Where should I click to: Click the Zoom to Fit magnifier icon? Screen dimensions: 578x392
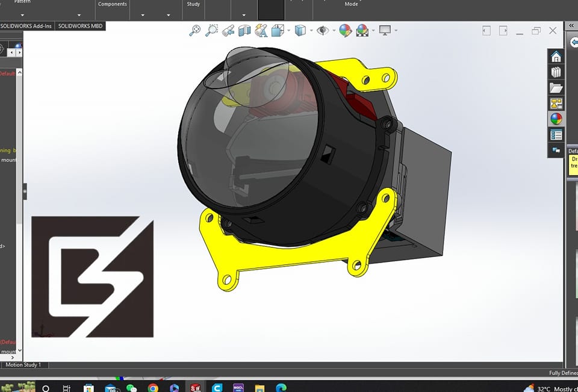195,30
